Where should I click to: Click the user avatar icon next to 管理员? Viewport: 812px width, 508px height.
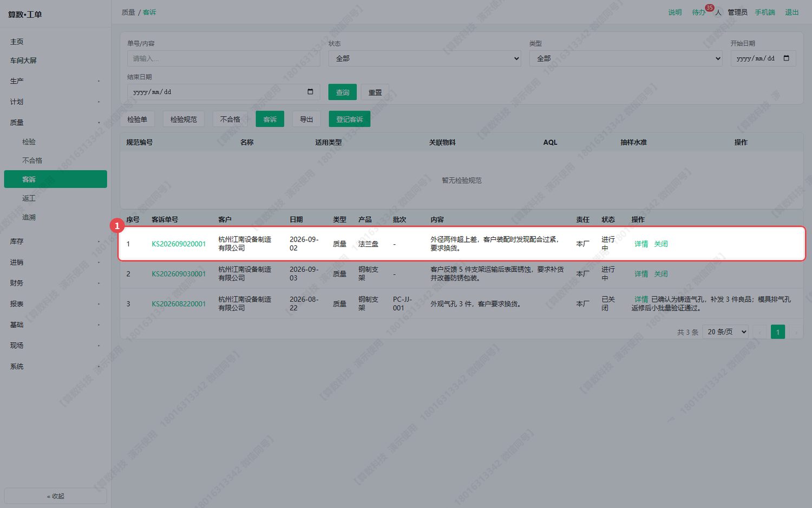pos(718,12)
